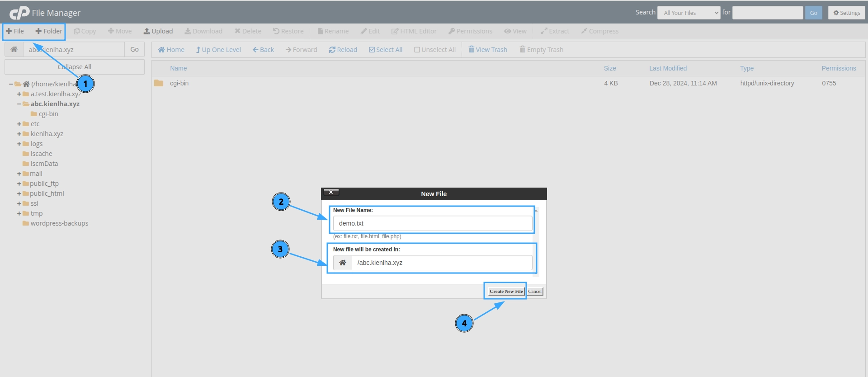This screenshot has width=868, height=377.
Task: Click the + Folder toolbar item
Action: (x=49, y=31)
